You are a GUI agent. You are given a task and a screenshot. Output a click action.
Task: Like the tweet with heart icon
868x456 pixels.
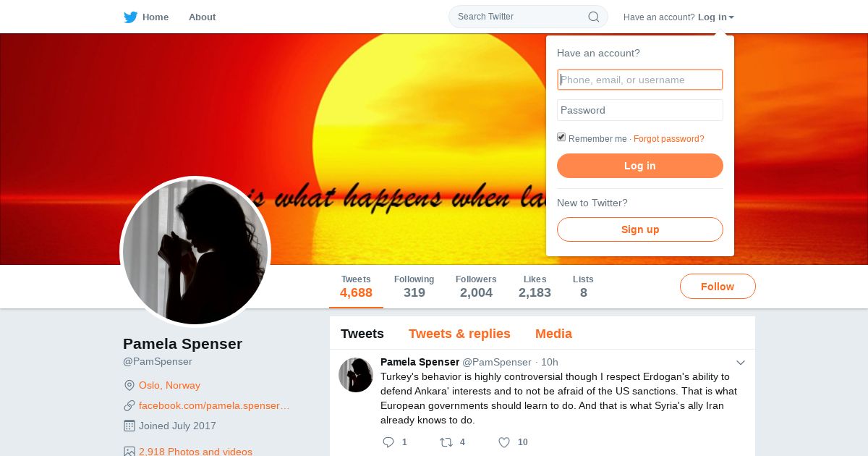504,442
